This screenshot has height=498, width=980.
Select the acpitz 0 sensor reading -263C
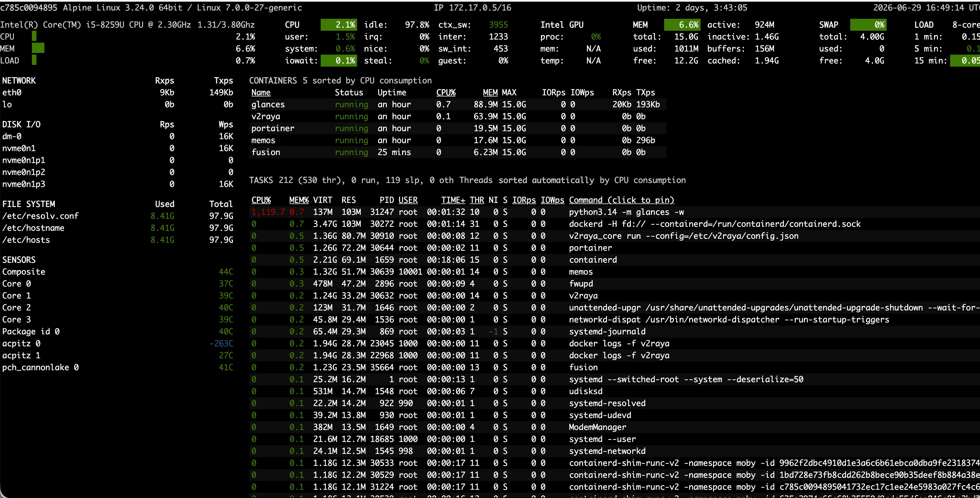click(221, 343)
